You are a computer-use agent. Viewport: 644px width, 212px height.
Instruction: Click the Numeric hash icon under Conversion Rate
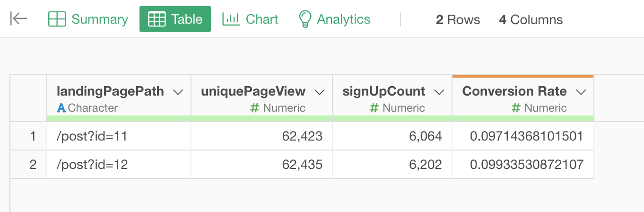[x=516, y=108]
